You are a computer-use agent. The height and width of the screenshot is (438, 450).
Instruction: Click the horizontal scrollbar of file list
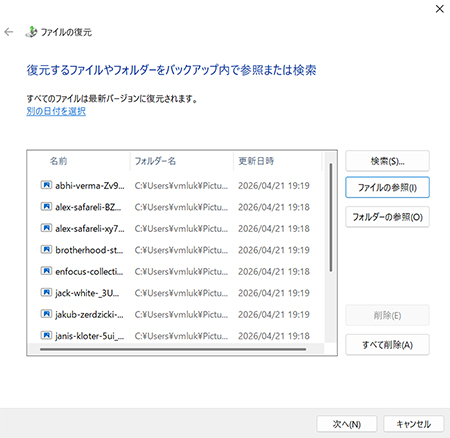click(x=173, y=349)
